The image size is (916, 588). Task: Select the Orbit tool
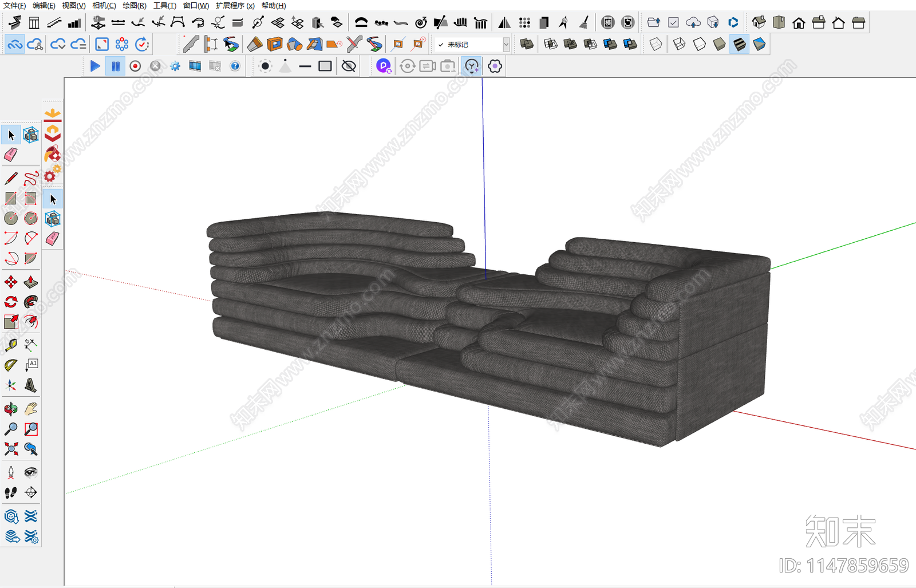tap(11, 409)
